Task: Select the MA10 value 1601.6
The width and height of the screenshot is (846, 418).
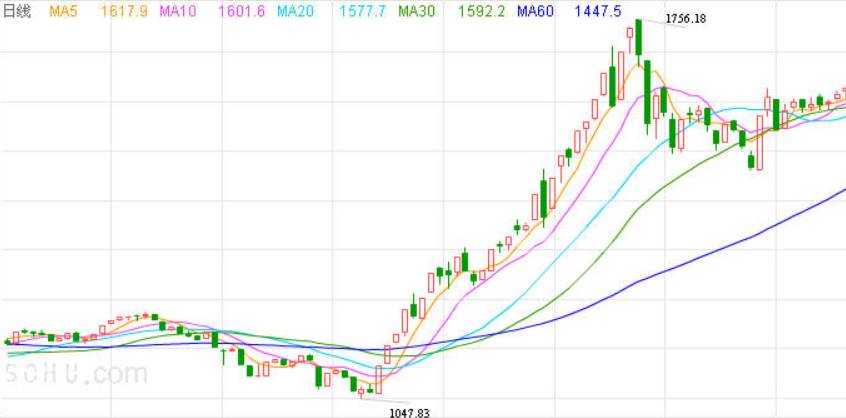Action: click(241, 11)
